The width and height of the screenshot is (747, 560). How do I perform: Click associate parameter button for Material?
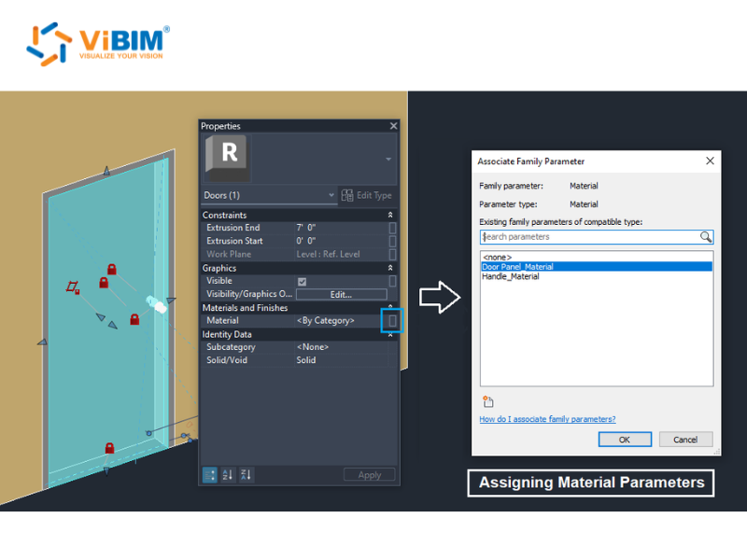point(392,320)
